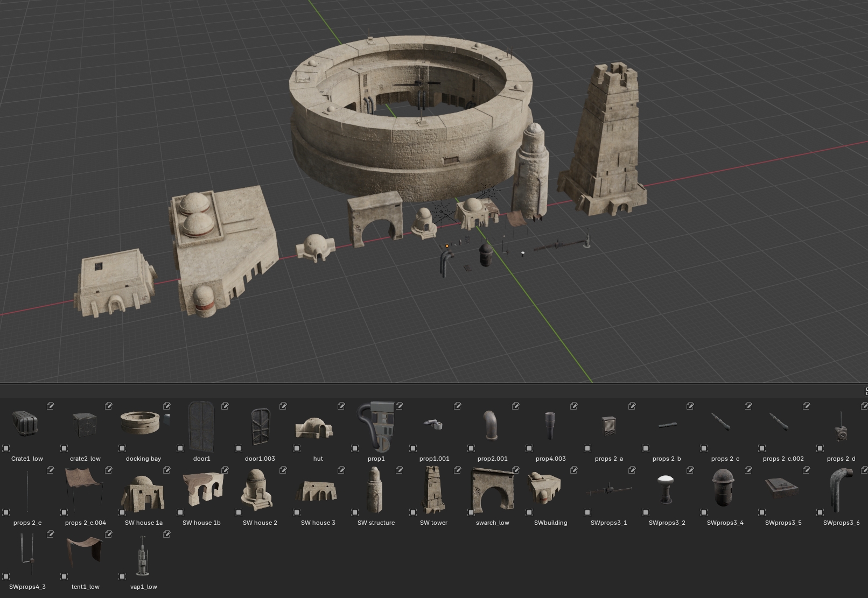Tick the checkbox for Crate1_low
Viewport: 868px width, 598px height.
click(x=6, y=448)
